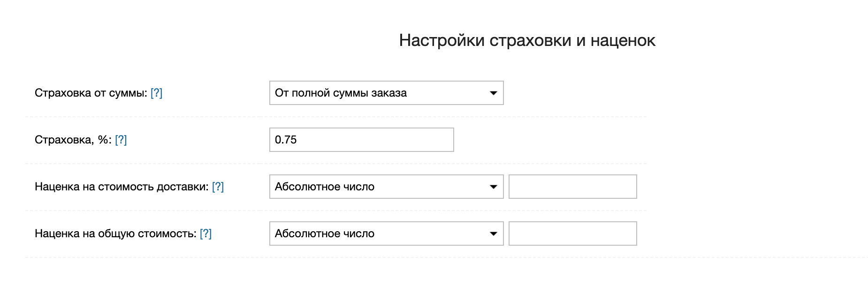The image size is (868, 286).
Task: Click the empty total cost markup value field
Action: [x=572, y=233]
